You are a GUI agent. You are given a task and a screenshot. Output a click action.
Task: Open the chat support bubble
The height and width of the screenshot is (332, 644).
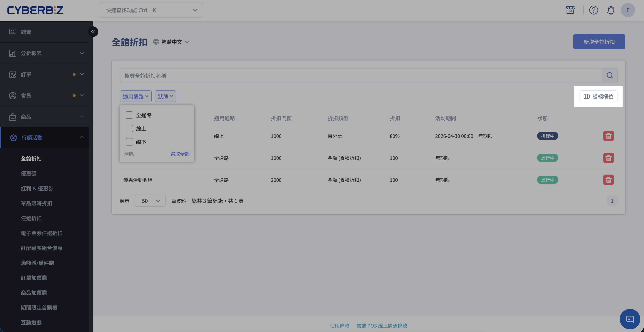630,319
